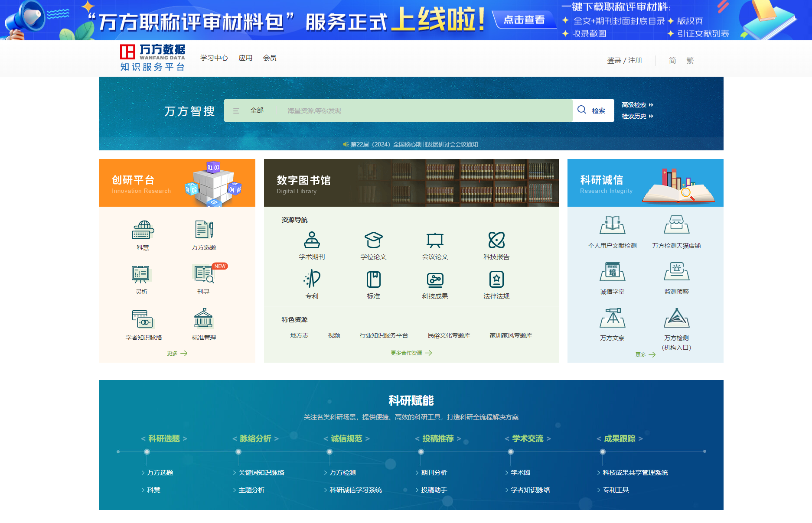Select the 科研选题 stage tab
The height and width of the screenshot is (523, 812).
(164, 439)
